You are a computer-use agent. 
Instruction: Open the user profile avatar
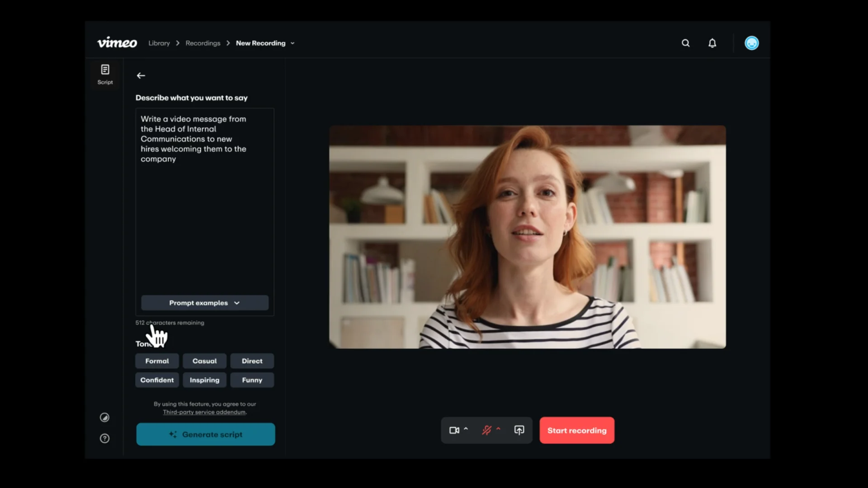[751, 43]
